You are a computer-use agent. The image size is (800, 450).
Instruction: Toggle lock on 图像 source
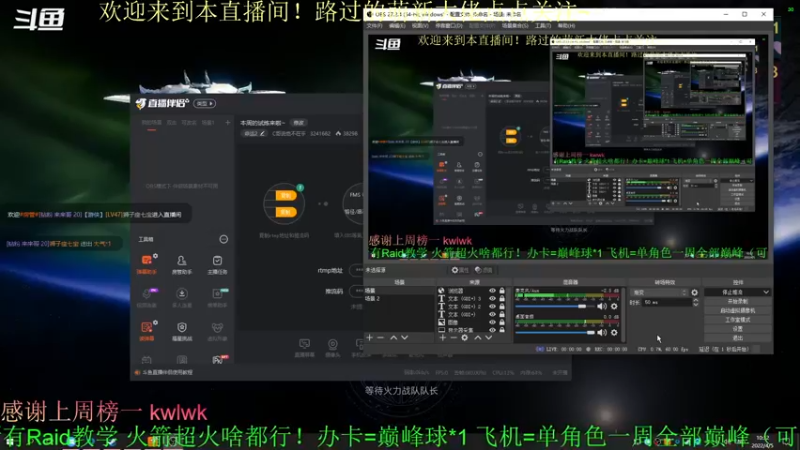(x=502, y=322)
